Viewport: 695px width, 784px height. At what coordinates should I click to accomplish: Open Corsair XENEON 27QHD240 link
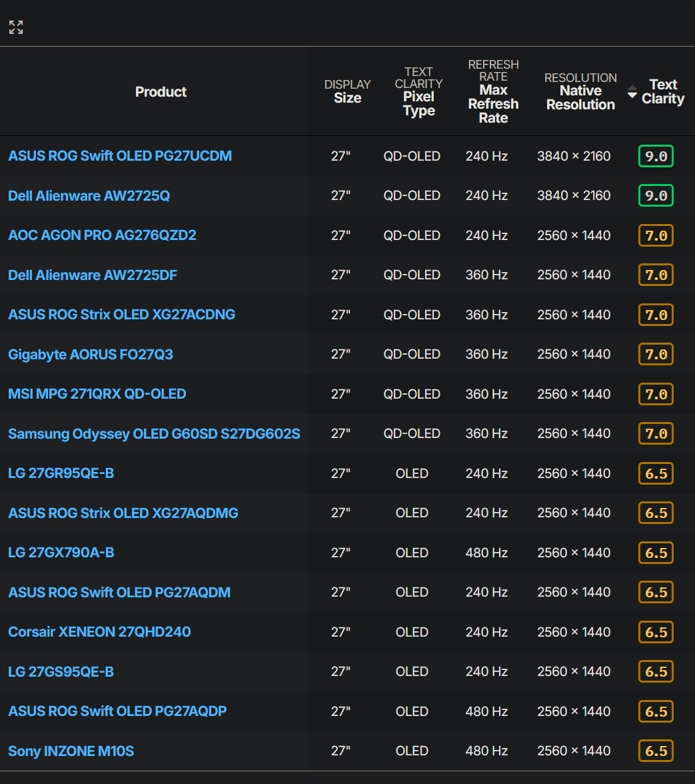[x=99, y=632]
